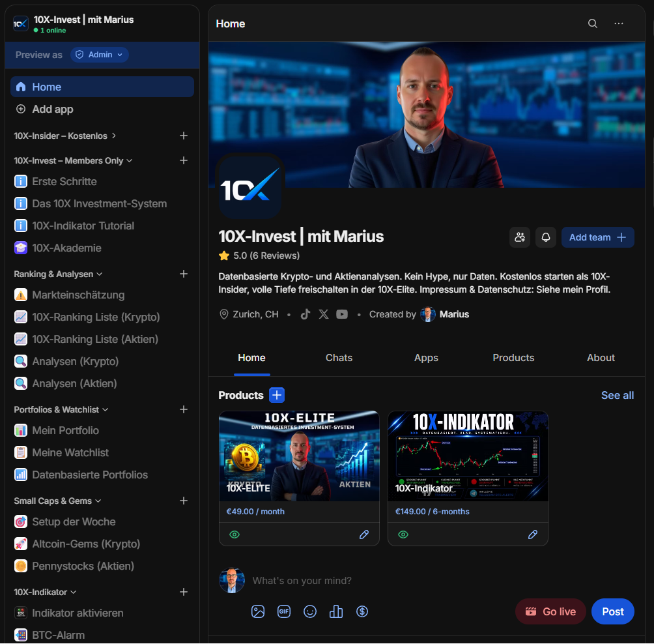This screenshot has width=654, height=644.
Task: Open Altcoin-Gems (Krypto)
Action: click(102, 544)
